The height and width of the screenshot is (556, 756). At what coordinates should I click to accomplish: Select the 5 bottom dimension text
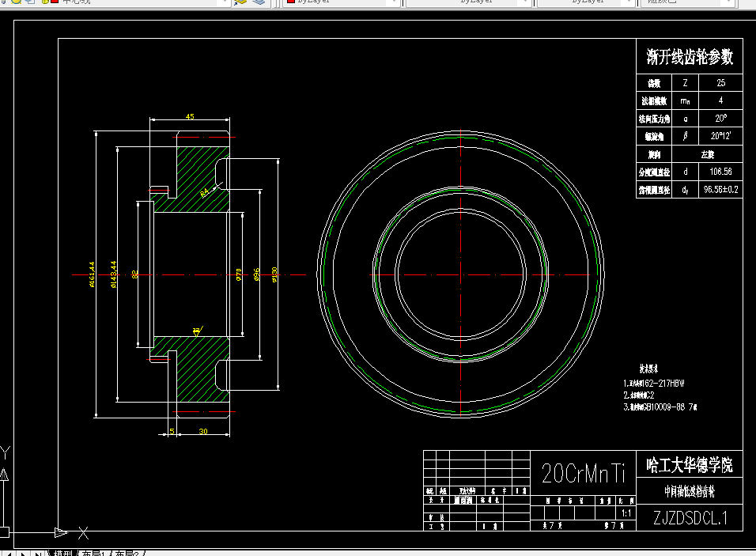172,431
